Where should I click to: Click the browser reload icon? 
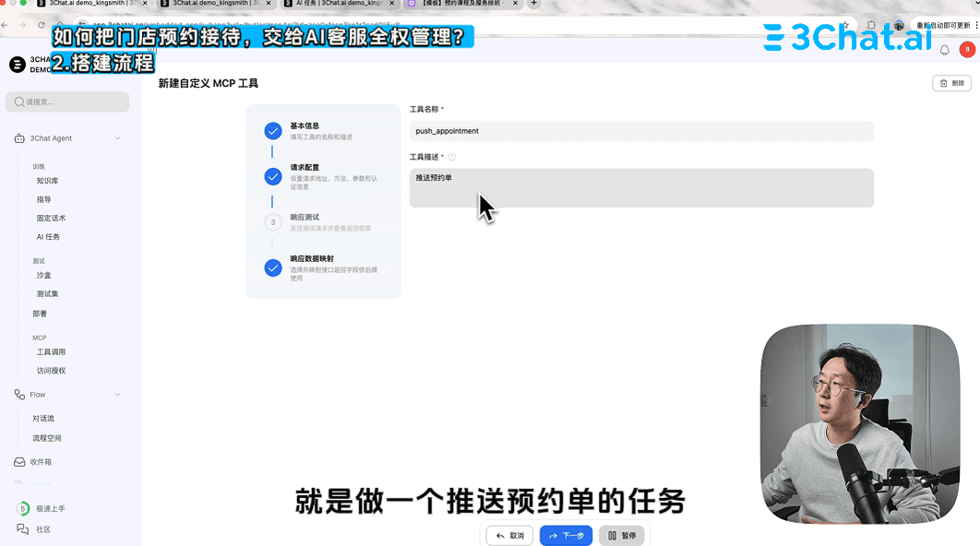pyautogui.click(x=42, y=25)
